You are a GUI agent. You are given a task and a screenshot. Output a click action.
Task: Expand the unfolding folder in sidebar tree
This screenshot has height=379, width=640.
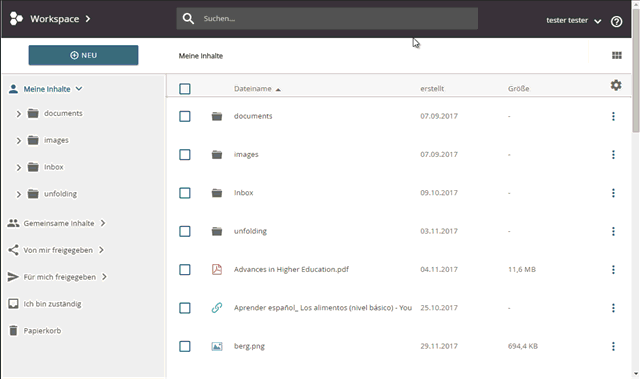click(18, 195)
